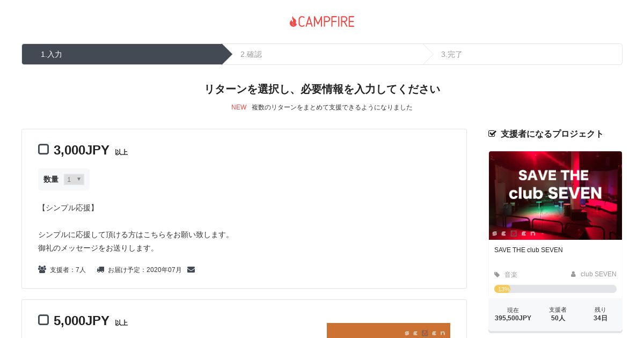This screenshot has width=644, height=338.
Task: Open the 音楽 category link
Action: 511,275
